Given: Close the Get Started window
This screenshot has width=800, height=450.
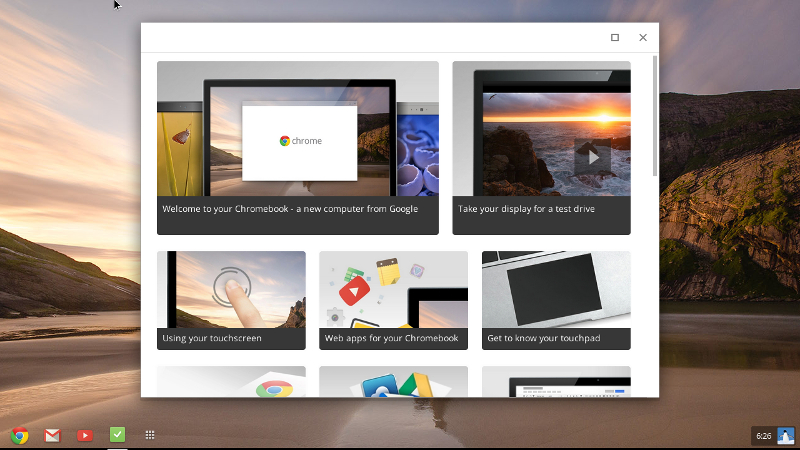Looking at the screenshot, I should tap(643, 37).
